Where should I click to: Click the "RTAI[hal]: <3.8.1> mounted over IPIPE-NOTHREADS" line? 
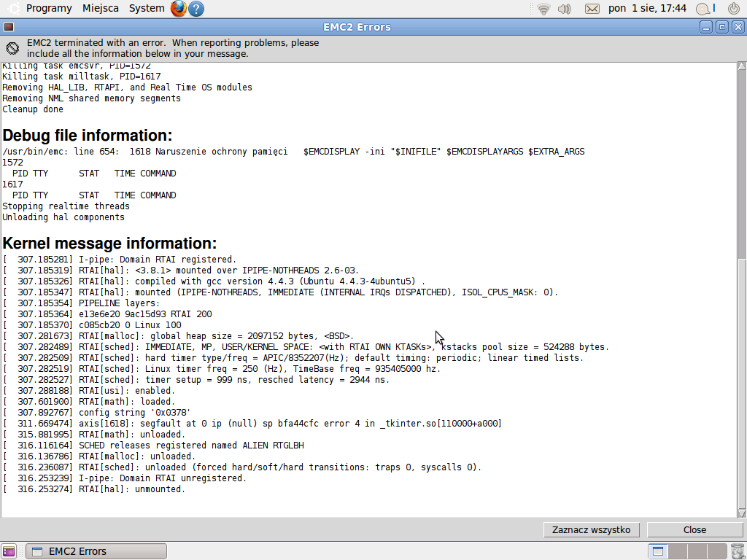(181, 271)
